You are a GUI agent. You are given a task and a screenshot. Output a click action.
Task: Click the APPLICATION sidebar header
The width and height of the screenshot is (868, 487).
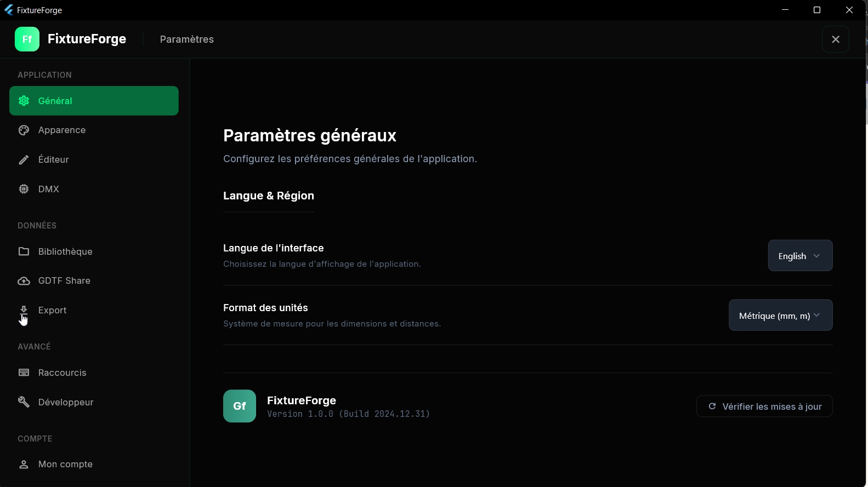coord(44,75)
